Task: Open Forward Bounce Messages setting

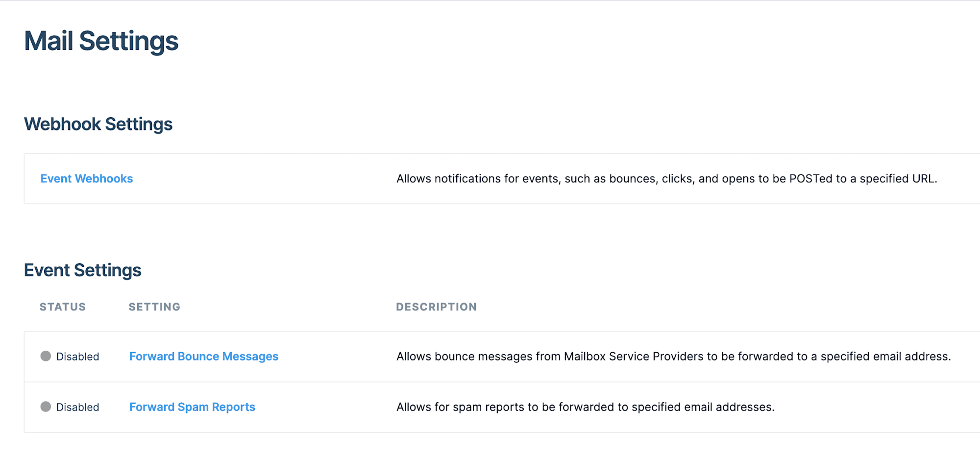Action: pyautogui.click(x=203, y=357)
